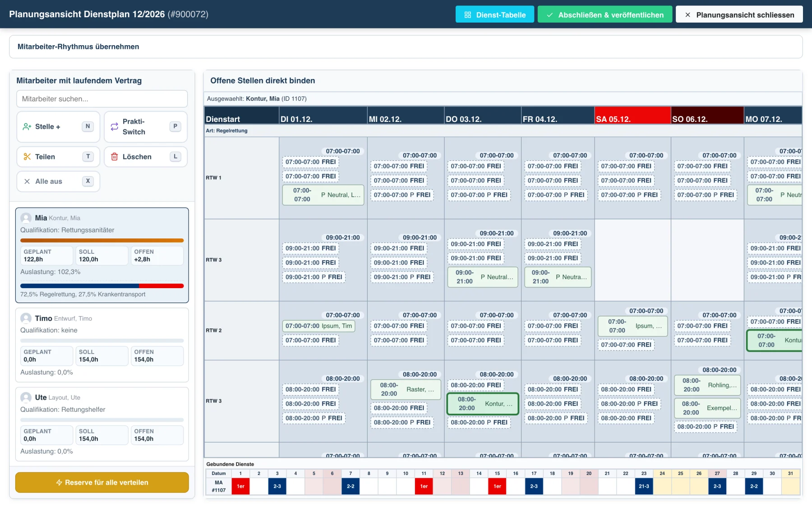Viewport: 812px width, 508px height.
Task: Click the Alle aus X icon
Action: pyautogui.click(x=27, y=181)
